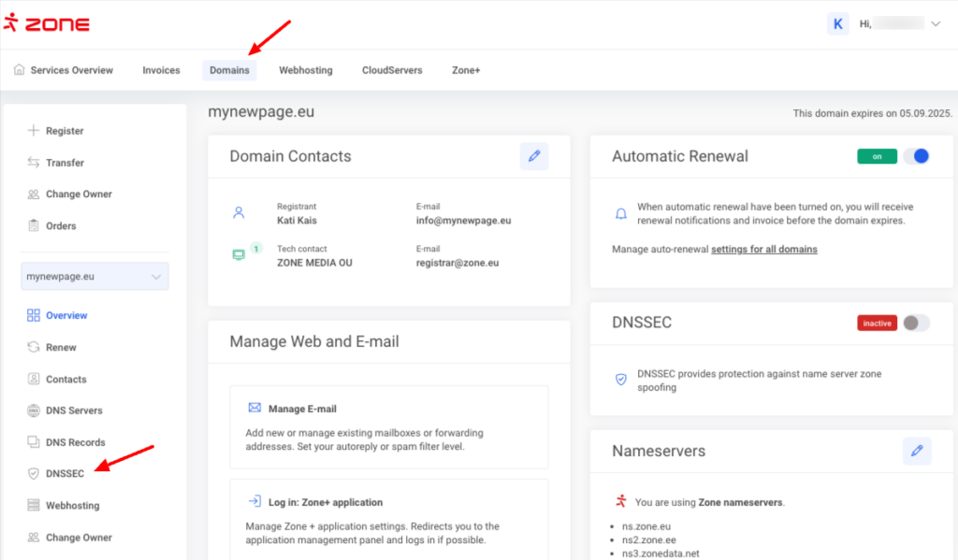Click the Overview grid icon in sidebar
This screenshot has width=958, height=560.
click(34, 316)
